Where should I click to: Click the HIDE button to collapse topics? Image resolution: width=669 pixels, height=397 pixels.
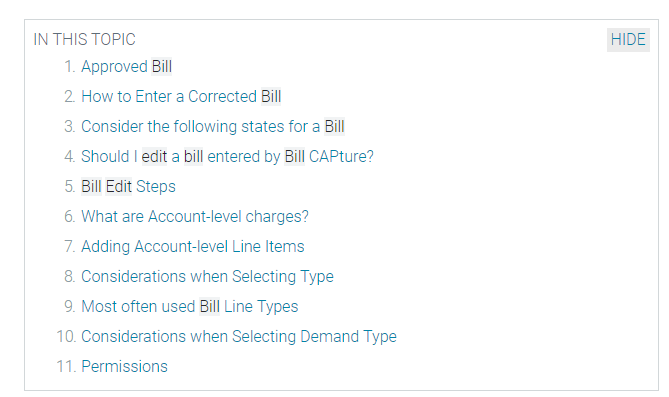tap(628, 40)
